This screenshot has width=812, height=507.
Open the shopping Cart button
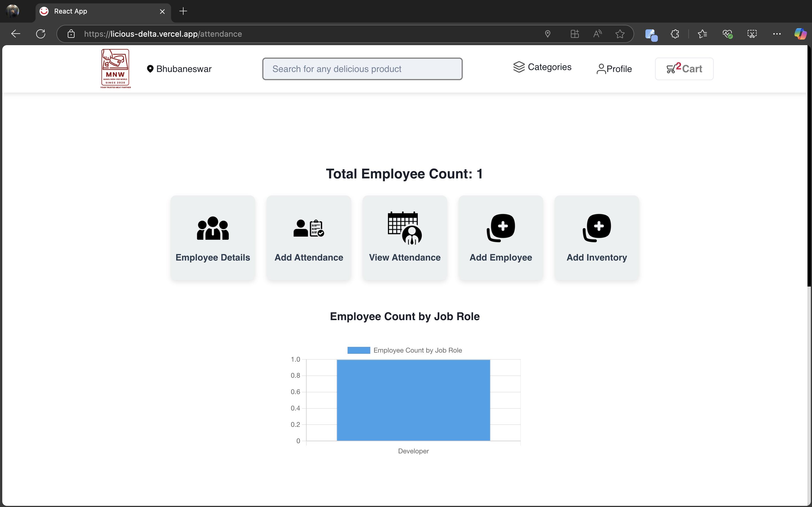click(x=684, y=69)
